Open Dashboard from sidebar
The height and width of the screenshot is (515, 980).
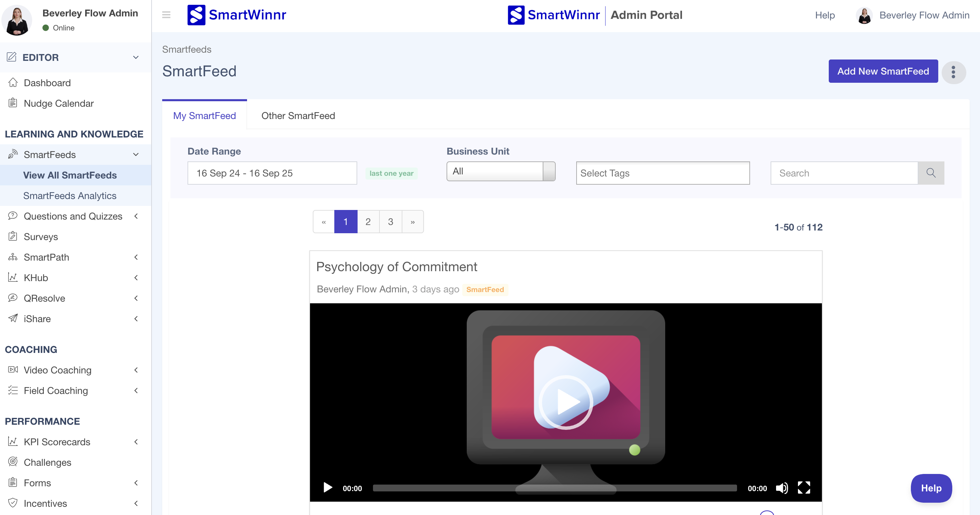point(47,83)
